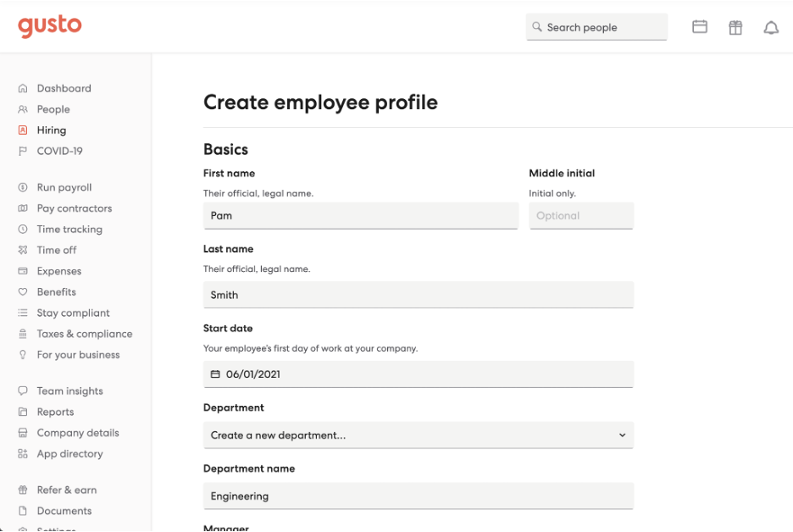Click the First name field with Pam

pyautogui.click(x=361, y=215)
